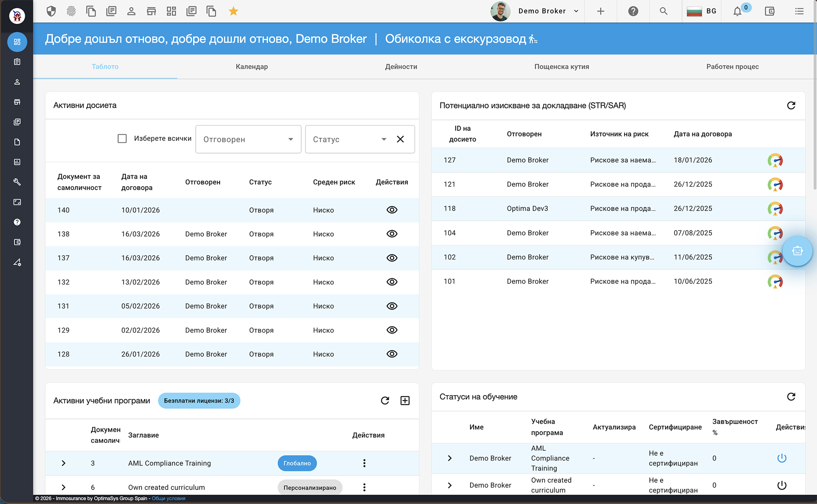Image resolution: width=817 pixels, height=504 pixels.
Task: Open the 'Пощенска кутия' tab
Action: [561, 67]
